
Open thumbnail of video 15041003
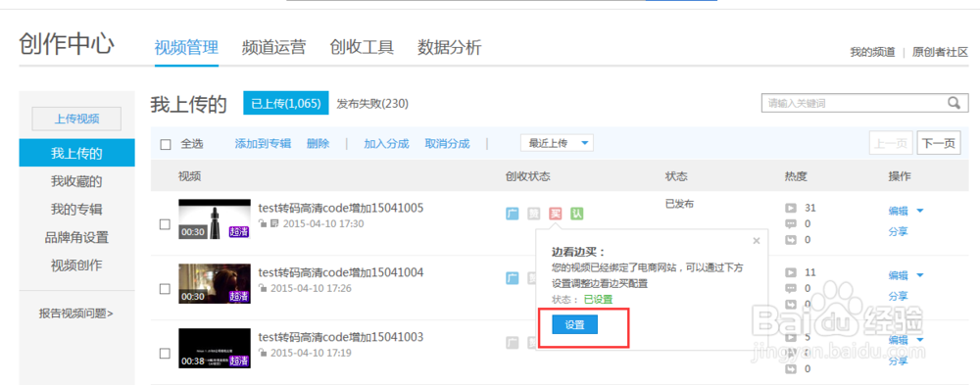tap(215, 348)
